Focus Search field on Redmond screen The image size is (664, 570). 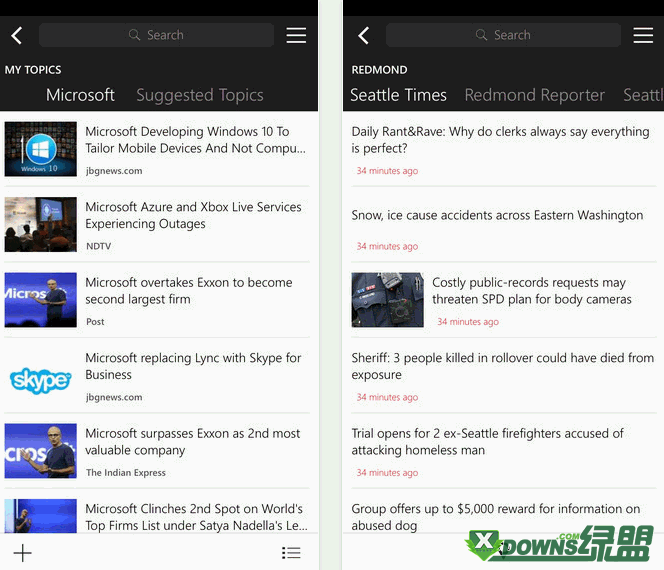pos(503,35)
